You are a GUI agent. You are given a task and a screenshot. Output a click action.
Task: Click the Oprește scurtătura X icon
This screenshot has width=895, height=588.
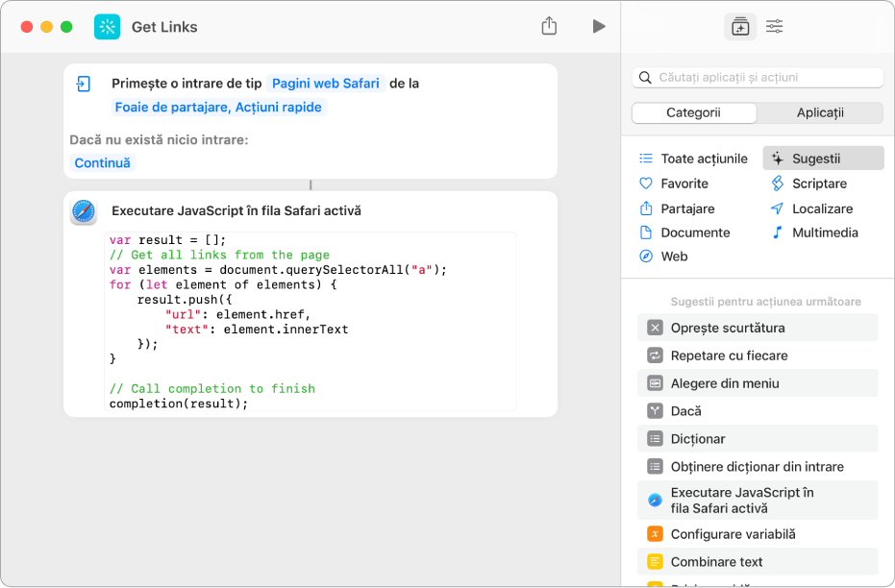pos(655,328)
